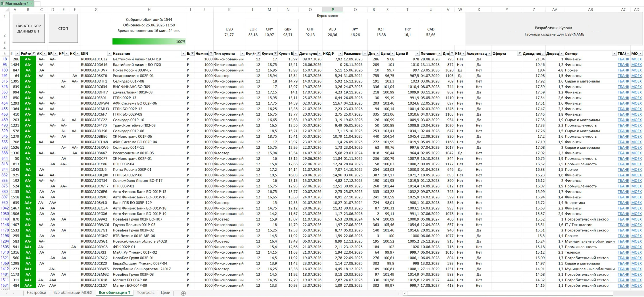Switch to the Цели sheet tab

pyautogui.click(x=166, y=293)
